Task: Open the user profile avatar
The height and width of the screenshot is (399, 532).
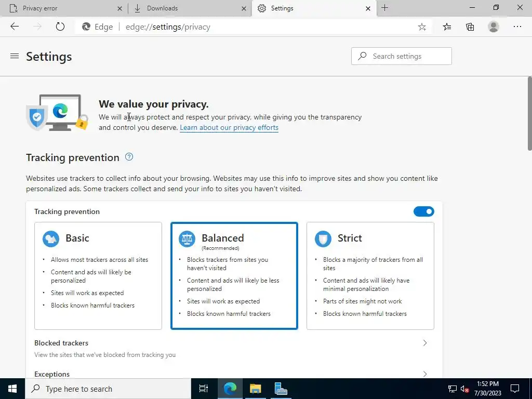Action: [x=494, y=26]
